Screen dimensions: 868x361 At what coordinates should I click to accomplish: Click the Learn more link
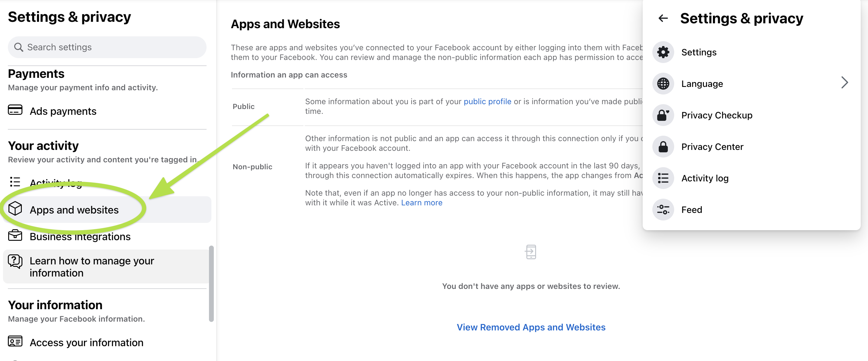point(421,203)
